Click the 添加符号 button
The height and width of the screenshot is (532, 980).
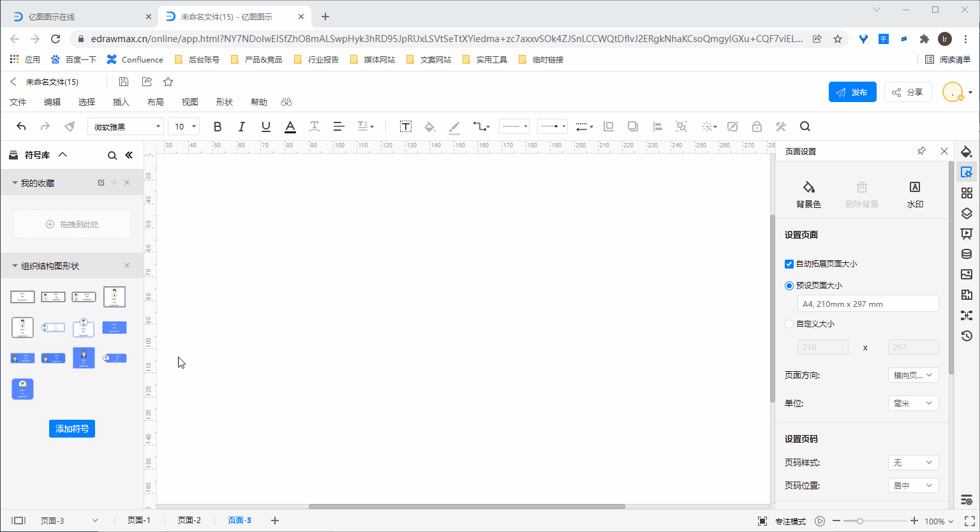(72, 429)
